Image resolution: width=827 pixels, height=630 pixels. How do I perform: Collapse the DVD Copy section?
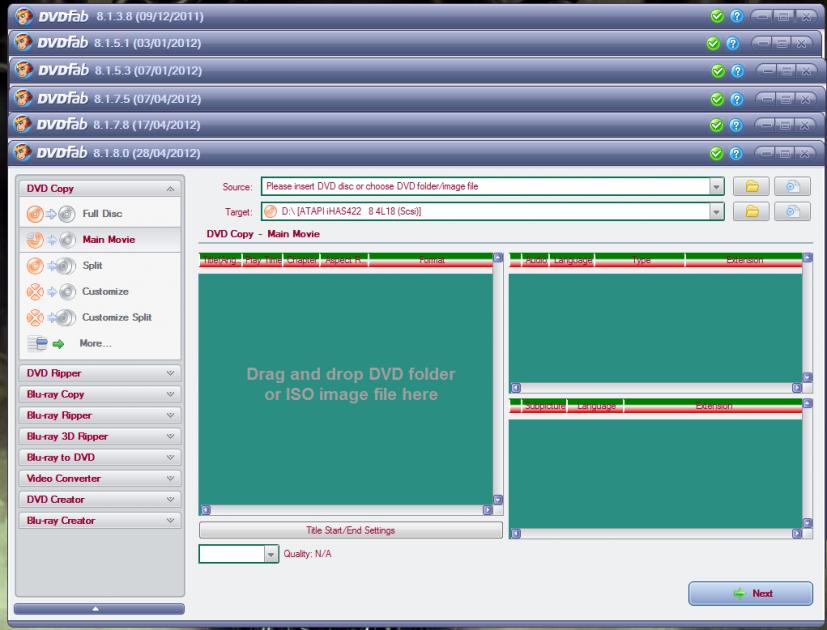[x=170, y=188]
